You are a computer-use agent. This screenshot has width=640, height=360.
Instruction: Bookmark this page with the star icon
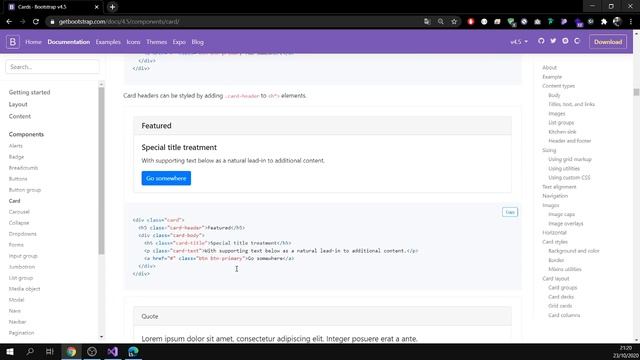[x=454, y=22]
